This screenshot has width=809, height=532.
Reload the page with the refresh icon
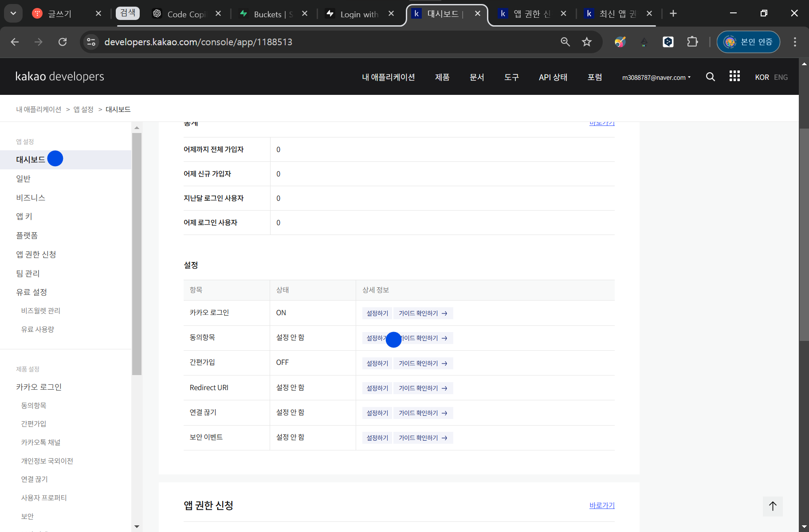[63, 42]
